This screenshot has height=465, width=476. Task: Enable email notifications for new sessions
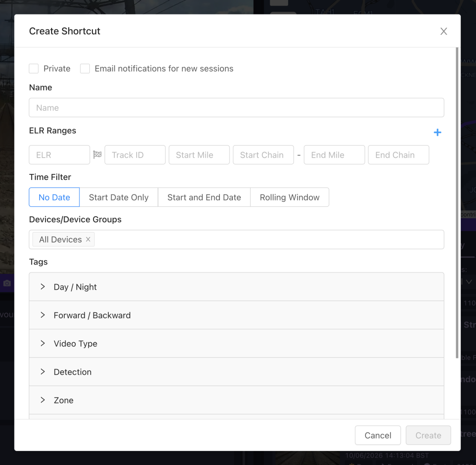tap(85, 69)
